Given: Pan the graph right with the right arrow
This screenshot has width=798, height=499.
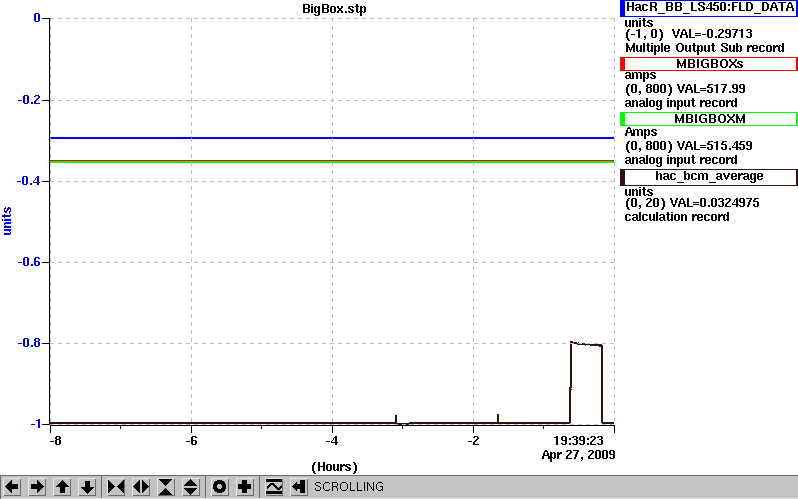Looking at the screenshot, I should point(37,487).
